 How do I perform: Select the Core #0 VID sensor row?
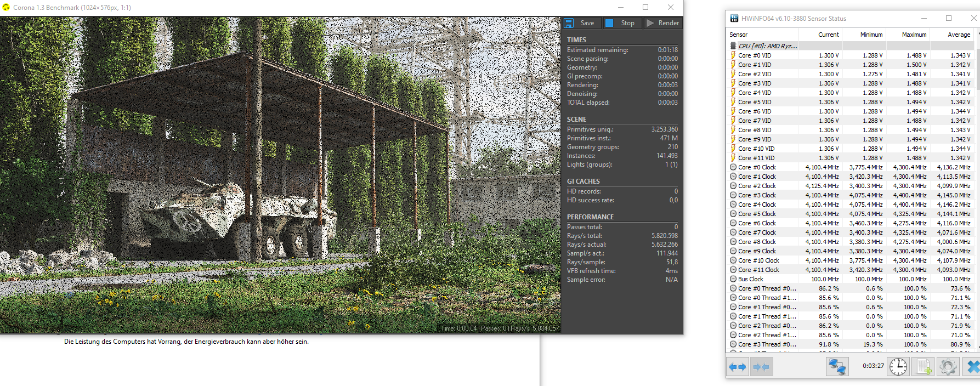(x=850, y=55)
